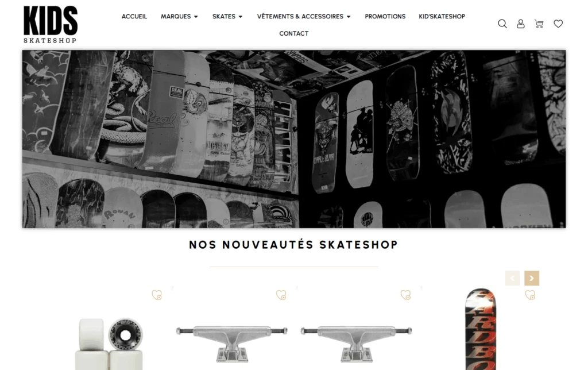Open the Kid'Skateshop link

[442, 17]
